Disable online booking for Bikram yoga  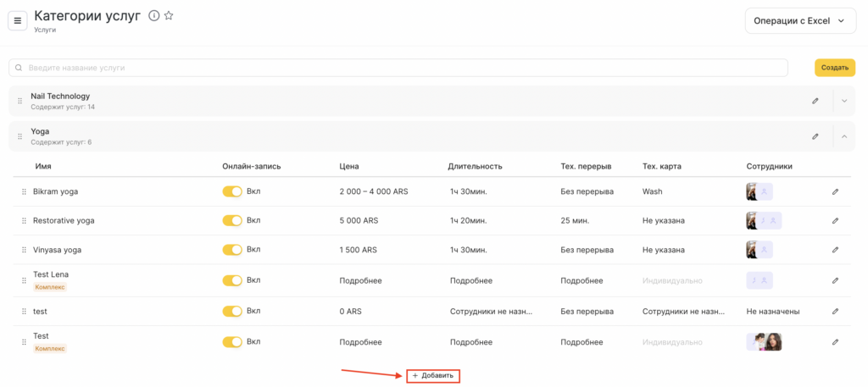(x=231, y=192)
